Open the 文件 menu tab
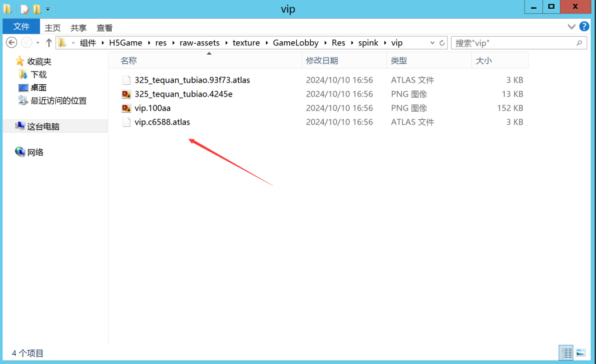 pyautogui.click(x=22, y=27)
